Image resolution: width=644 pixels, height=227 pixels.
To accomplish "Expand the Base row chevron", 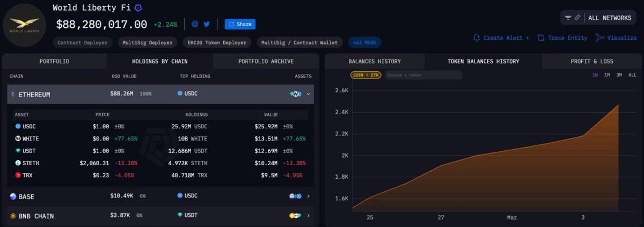I will pyautogui.click(x=308, y=196).
